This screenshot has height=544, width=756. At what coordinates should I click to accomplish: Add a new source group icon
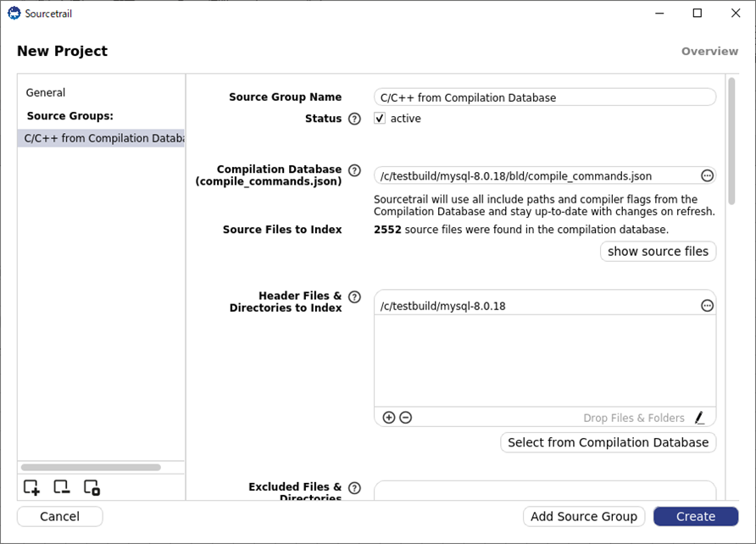(x=31, y=487)
